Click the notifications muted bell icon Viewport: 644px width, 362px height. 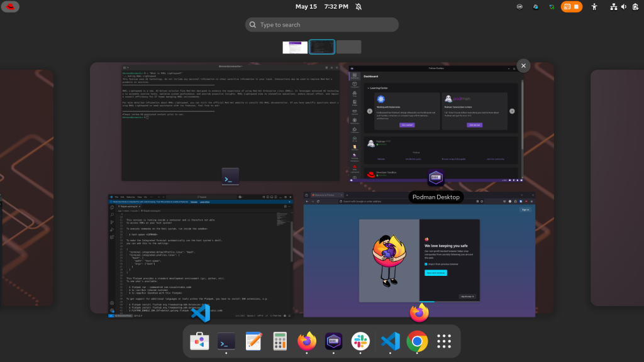point(358,6)
